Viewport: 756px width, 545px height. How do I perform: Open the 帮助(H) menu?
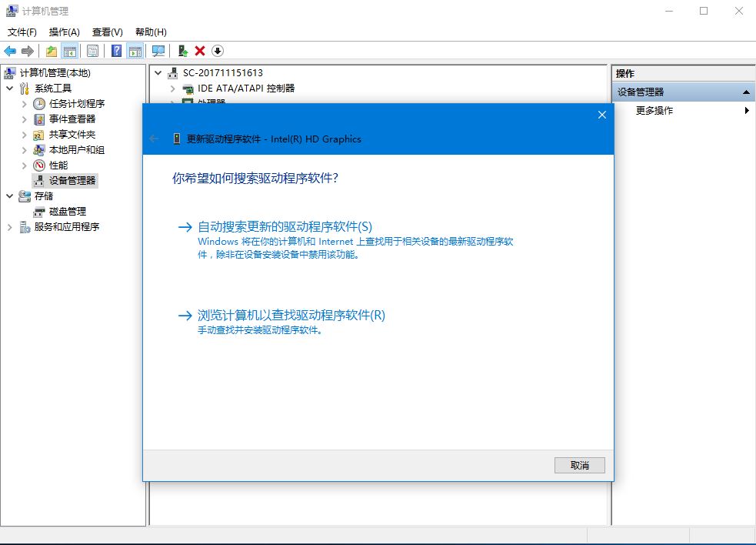tap(151, 32)
